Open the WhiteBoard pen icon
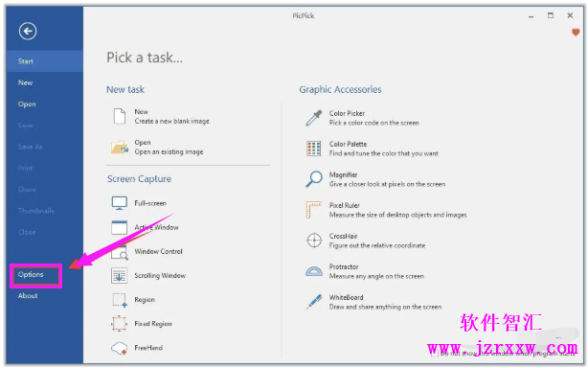The image size is (588, 368). coord(314,302)
